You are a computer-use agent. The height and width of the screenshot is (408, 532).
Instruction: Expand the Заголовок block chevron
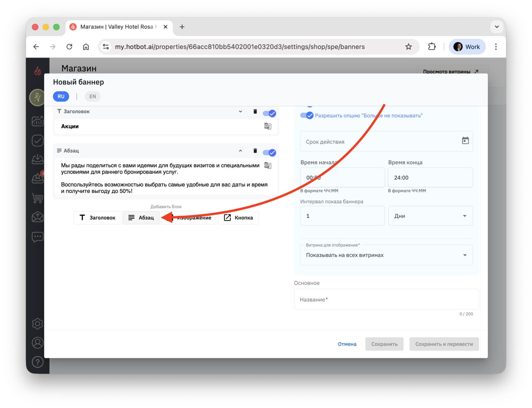tap(240, 112)
